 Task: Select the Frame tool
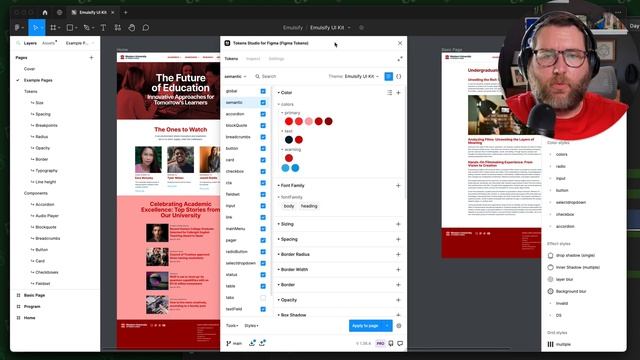click(53, 28)
